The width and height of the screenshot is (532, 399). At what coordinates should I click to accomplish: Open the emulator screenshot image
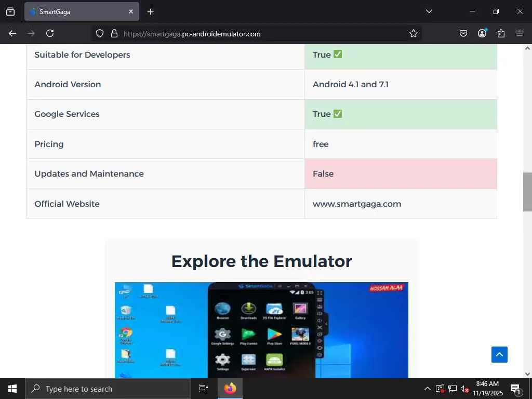click(261, 330)
